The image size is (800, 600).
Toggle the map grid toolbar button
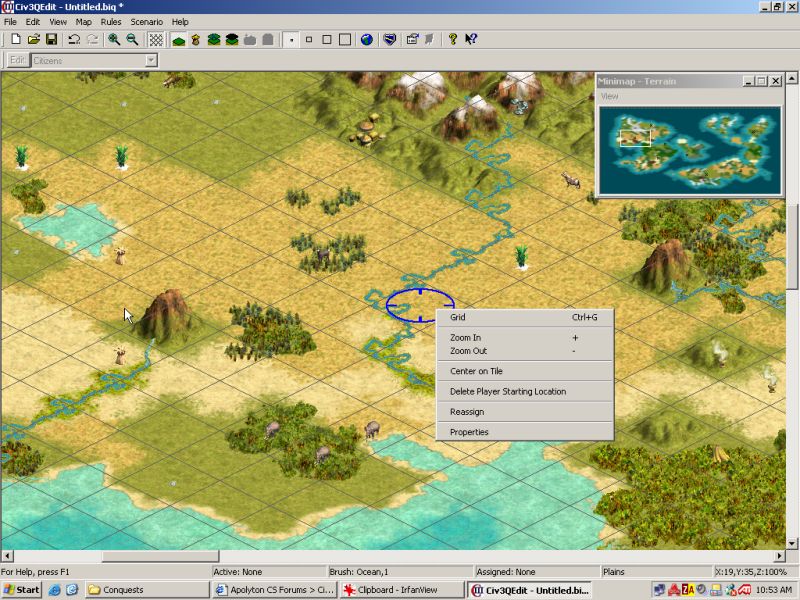pos(156,40)
